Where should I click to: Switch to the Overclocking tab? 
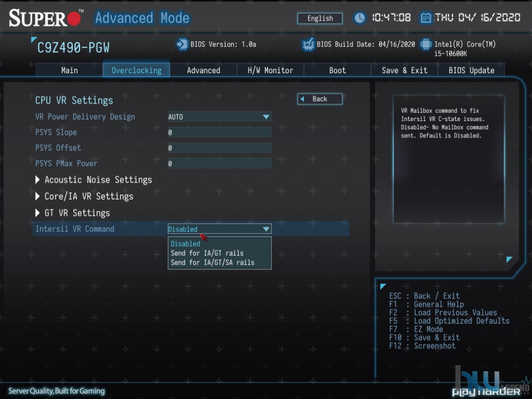[136, 70]
